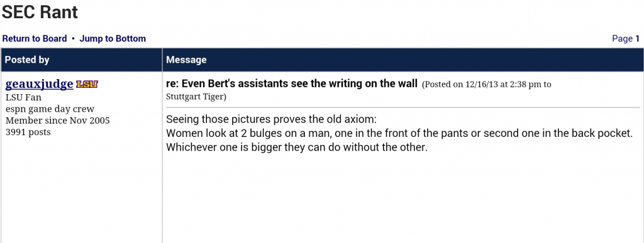Click the line starting Women look at
The width and height of the screenshot is (644, 243).
coord(399,134)
